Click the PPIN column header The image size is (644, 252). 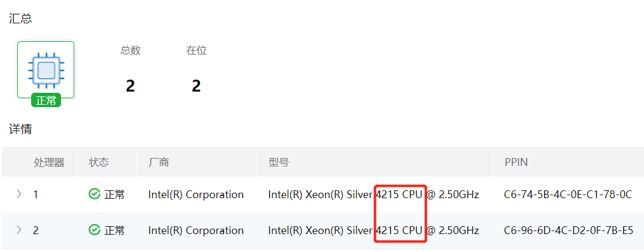(516, 162)
